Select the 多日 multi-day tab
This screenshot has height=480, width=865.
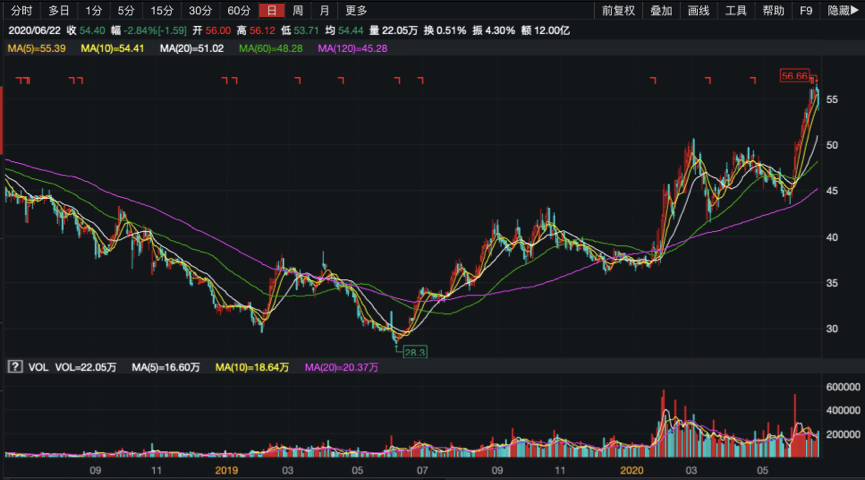point(58,11)
